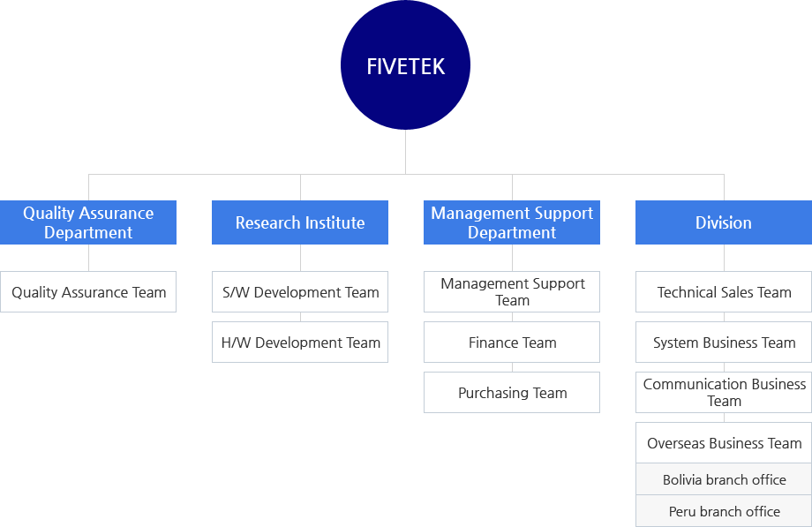Click the Management Support Team box
Screen dimensions: 812x527
click(x=512, y=291)
